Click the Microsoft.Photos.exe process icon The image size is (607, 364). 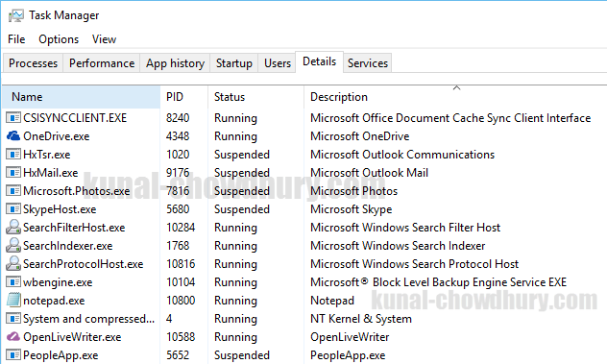(13, 190)
